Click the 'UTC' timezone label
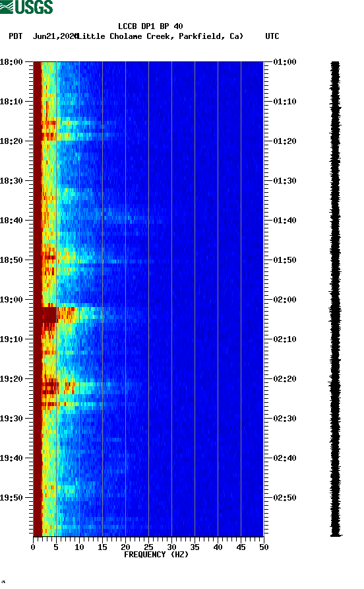This screenshot has height=589, width=364. [x=272, y=36]
